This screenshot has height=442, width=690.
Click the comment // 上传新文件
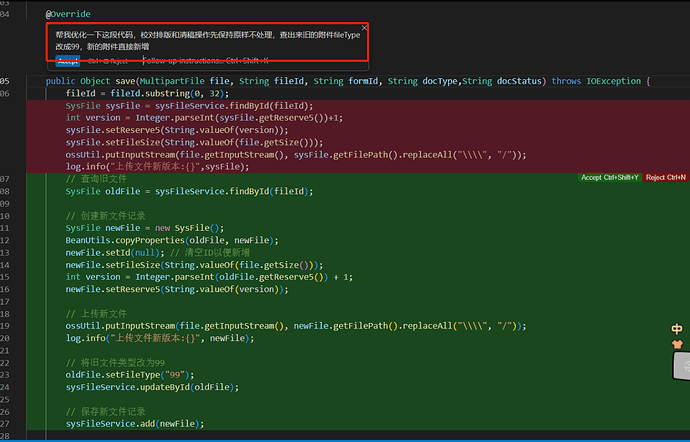pos(96,313)
